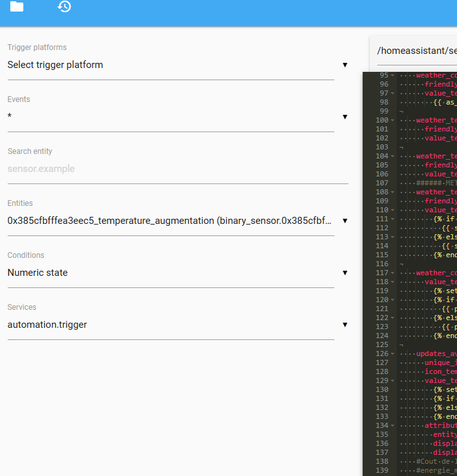
Task: Collapse the fold arrow at line 104
Action: 393,156
